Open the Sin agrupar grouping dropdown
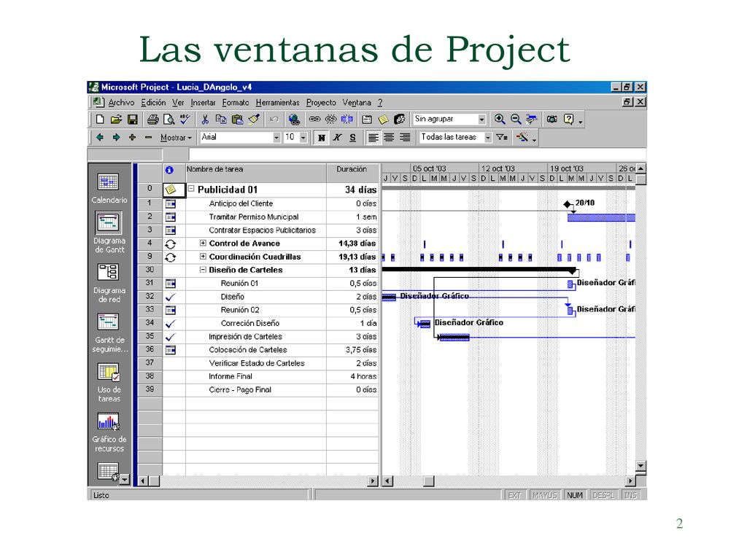747x560 pixels. [x=481, y=120]
